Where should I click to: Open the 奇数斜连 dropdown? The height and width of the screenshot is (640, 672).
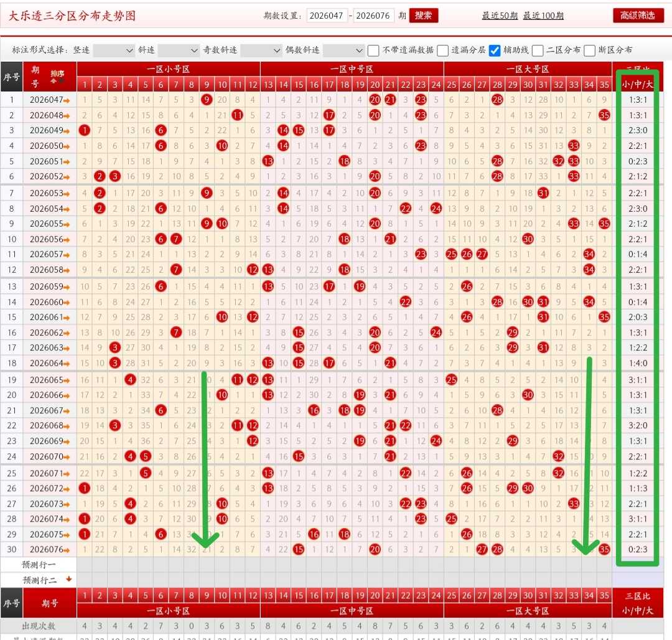point(261,50)
